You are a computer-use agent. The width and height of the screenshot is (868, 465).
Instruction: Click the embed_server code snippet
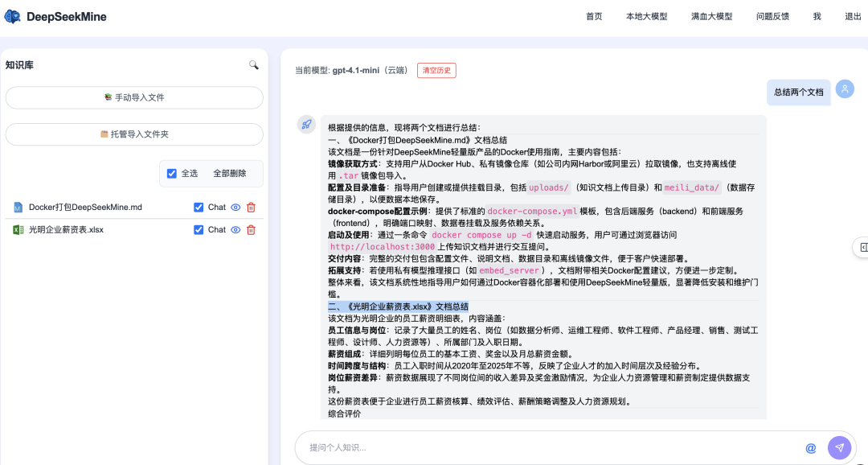point(509,270)
